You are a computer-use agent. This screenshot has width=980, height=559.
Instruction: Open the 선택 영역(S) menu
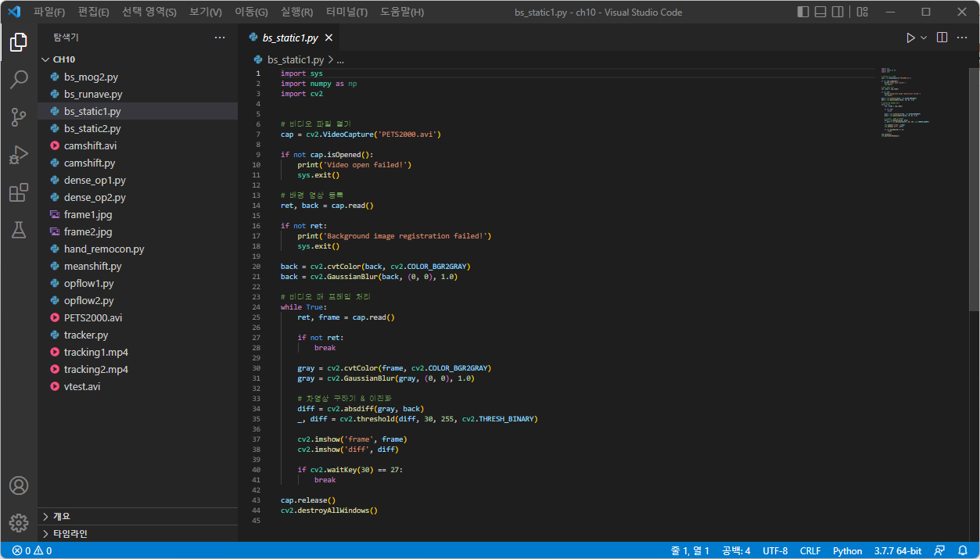149,13
